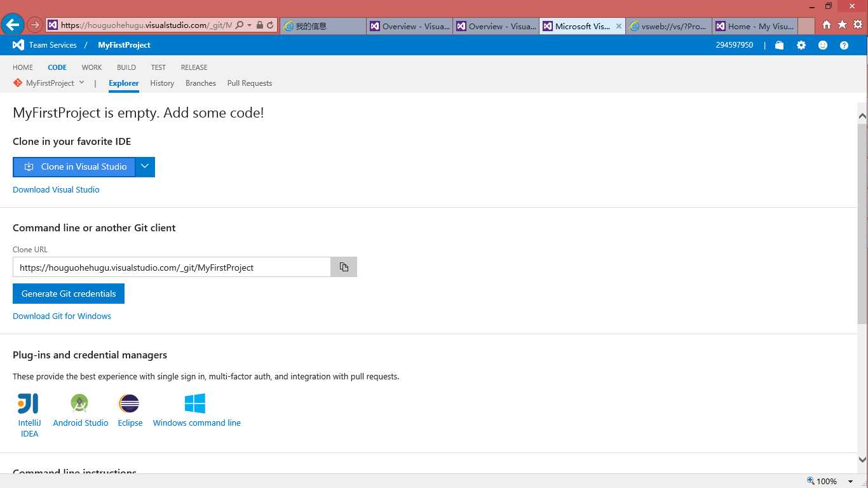Viewport: 868px width, 488px height.
Task: Open the MyFirstProject repository dropdown
Action: pyautogui.click(x=81, y=83)
